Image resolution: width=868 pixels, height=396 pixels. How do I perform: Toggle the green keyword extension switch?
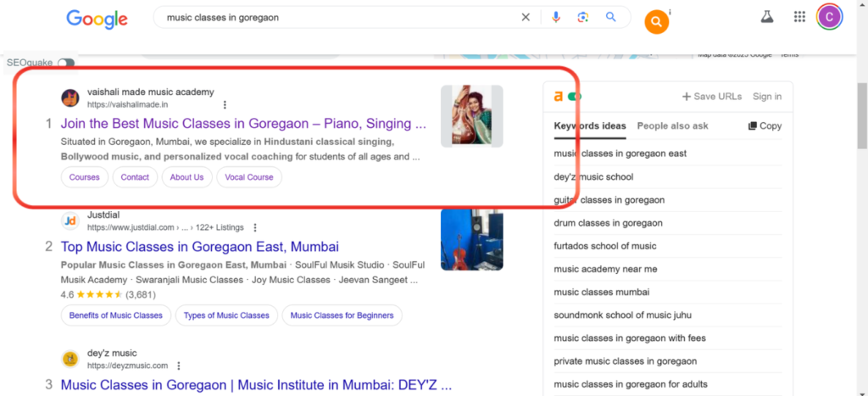575,97
